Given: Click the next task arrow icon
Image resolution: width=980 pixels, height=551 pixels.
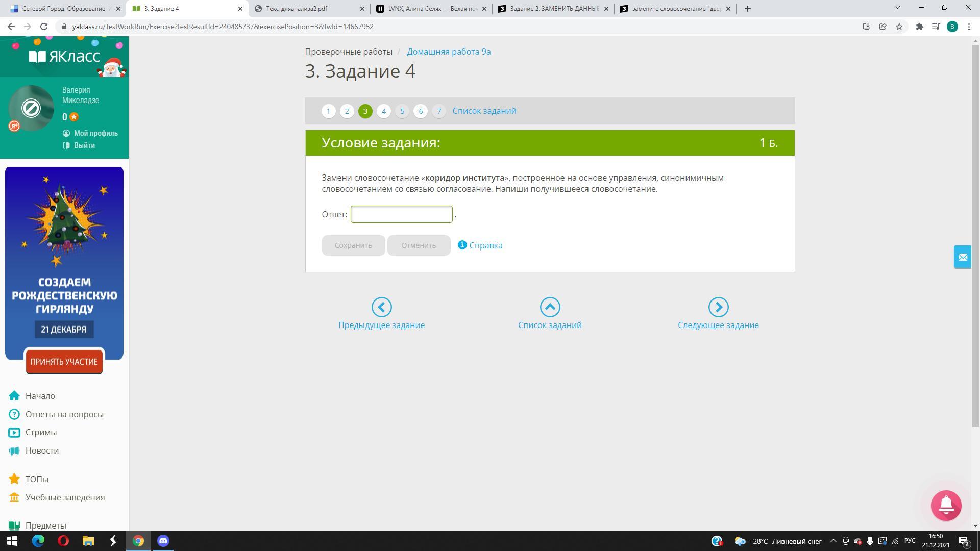Looking at the screenshot, I should [x=718, y=307].
